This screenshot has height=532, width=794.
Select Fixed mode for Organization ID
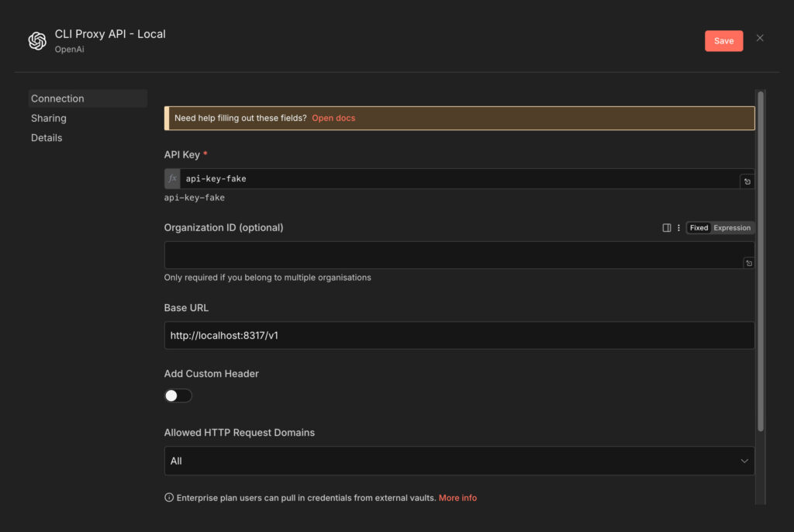(699, 228)
